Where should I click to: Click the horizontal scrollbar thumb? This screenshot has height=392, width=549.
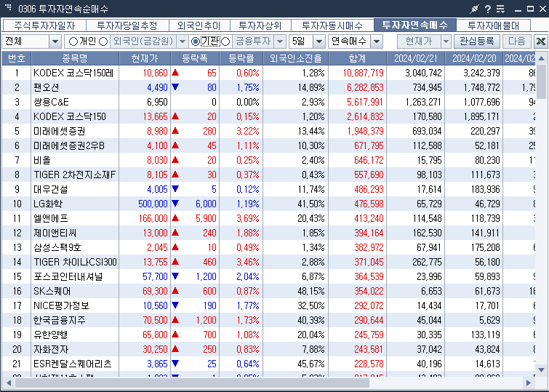[x=192, y=383]
